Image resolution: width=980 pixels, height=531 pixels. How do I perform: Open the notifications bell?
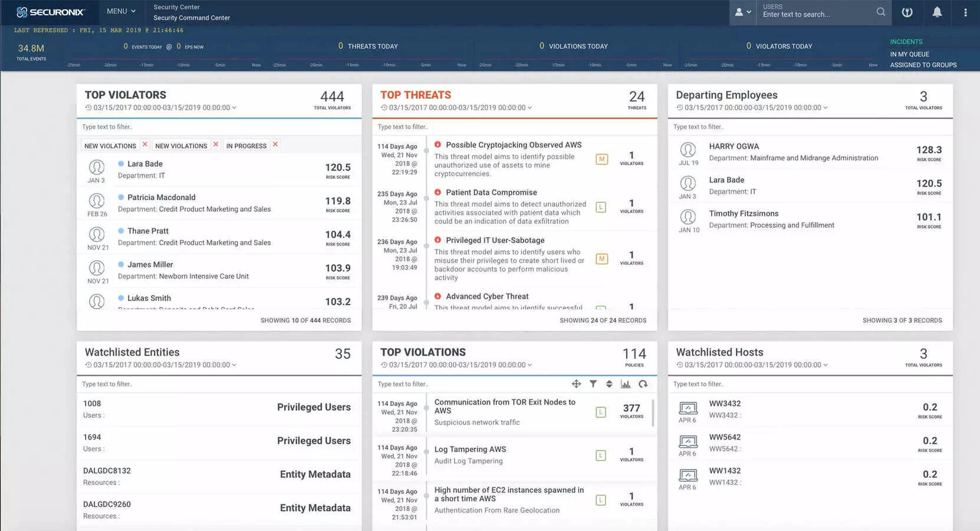tap(936, 12)
